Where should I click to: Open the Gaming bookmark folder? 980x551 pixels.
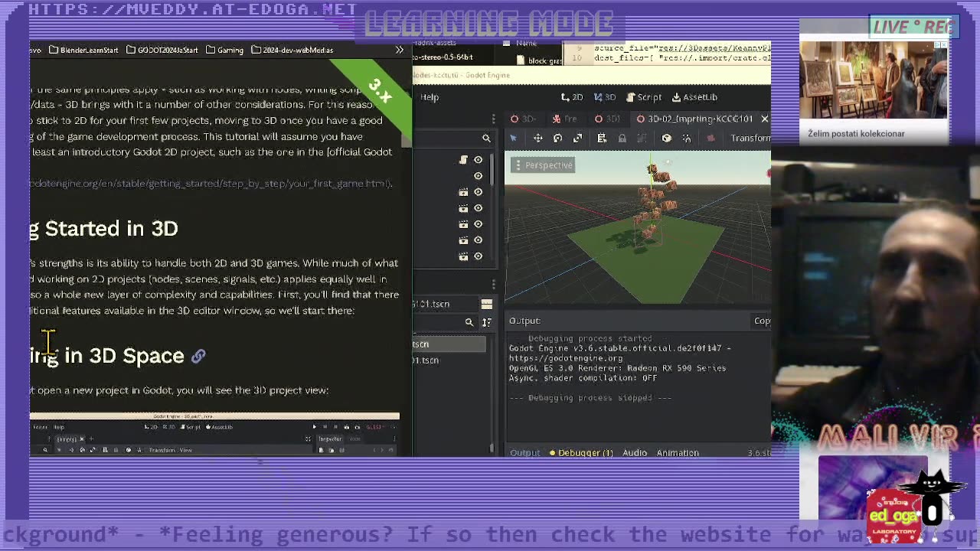[224, 50]
